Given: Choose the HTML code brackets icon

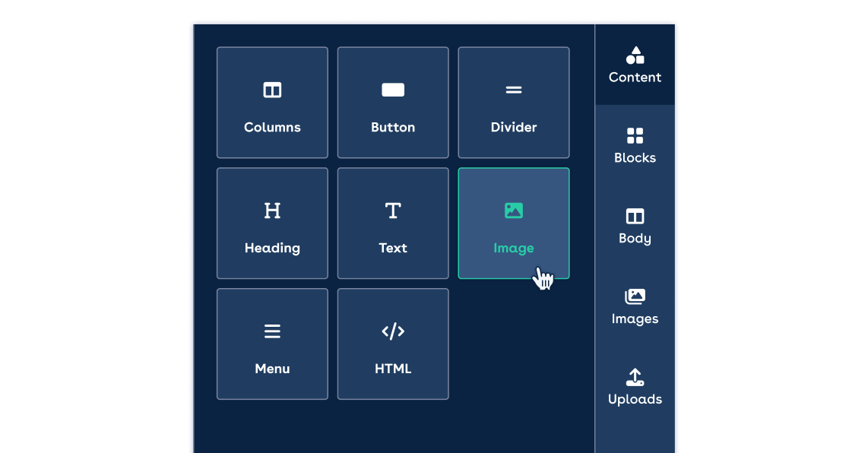Looking at the screenshot, I should 393,331.
